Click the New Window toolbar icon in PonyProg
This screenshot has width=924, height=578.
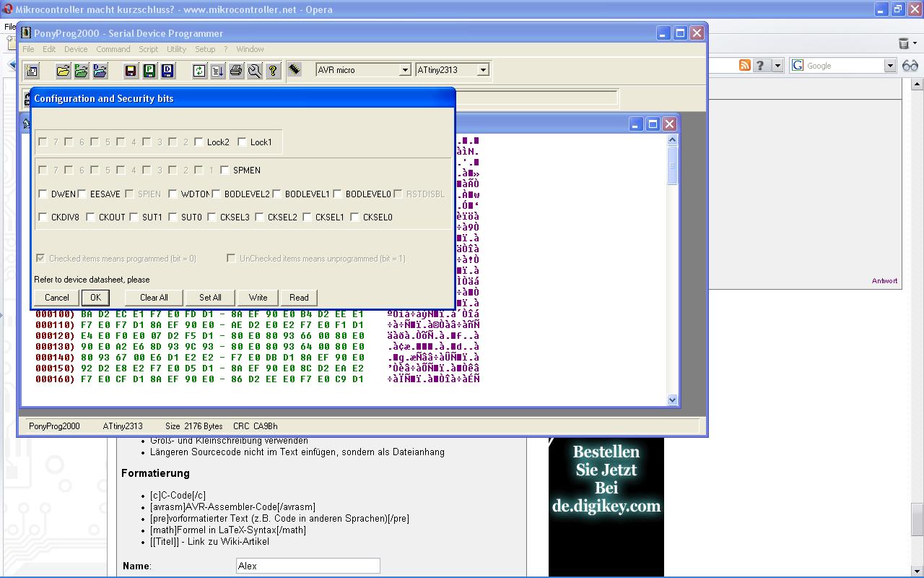point(32,70)
